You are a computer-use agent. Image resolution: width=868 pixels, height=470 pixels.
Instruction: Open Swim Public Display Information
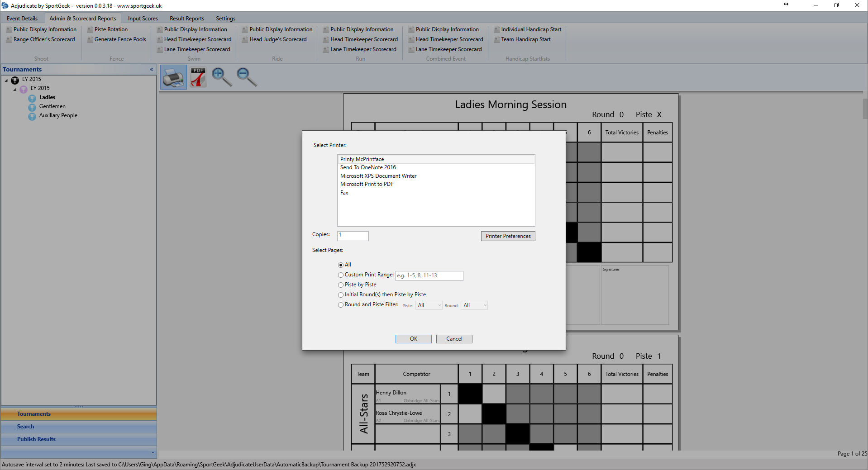tap(192, 29)
